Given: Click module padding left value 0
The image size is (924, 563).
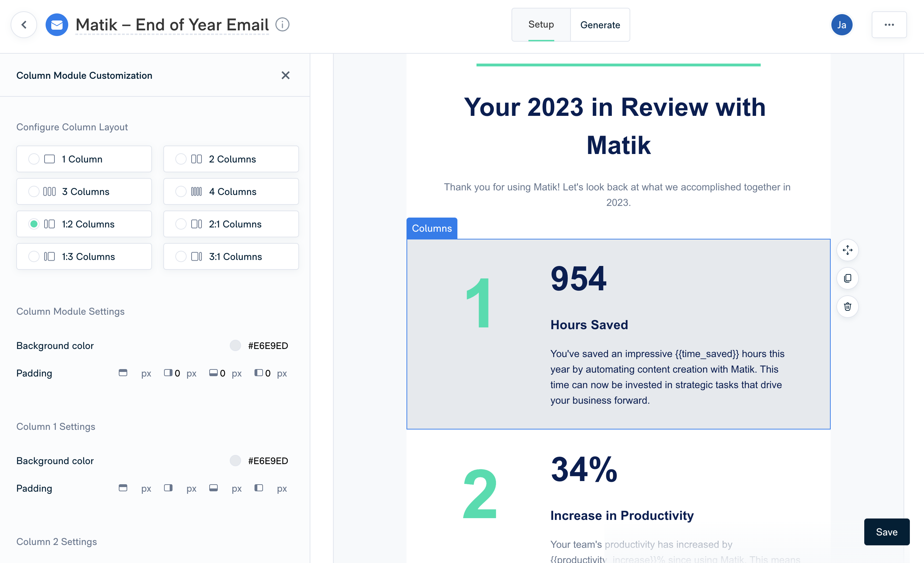Looking at the screenshot, I should (x=268, y=373).
